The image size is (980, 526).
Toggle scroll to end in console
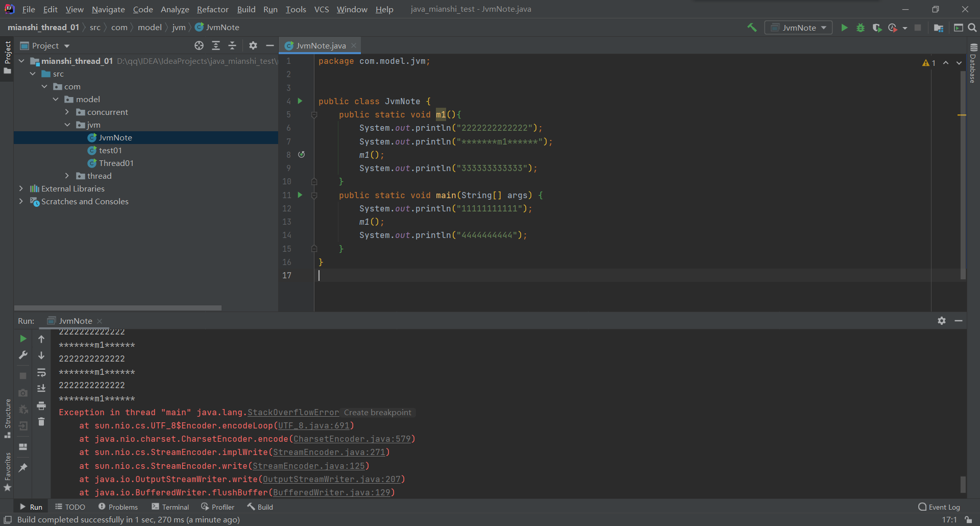point(41,389)
